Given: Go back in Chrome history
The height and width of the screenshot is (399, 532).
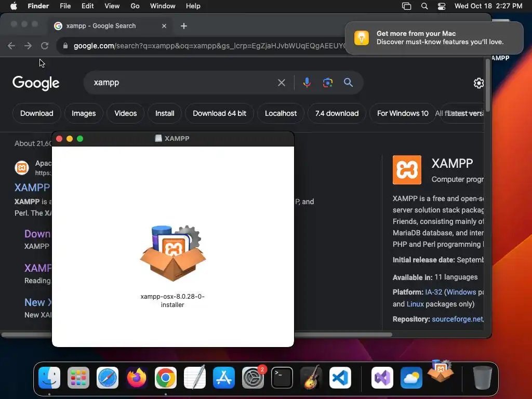Looking at the screenshot, I should [11, 46].
